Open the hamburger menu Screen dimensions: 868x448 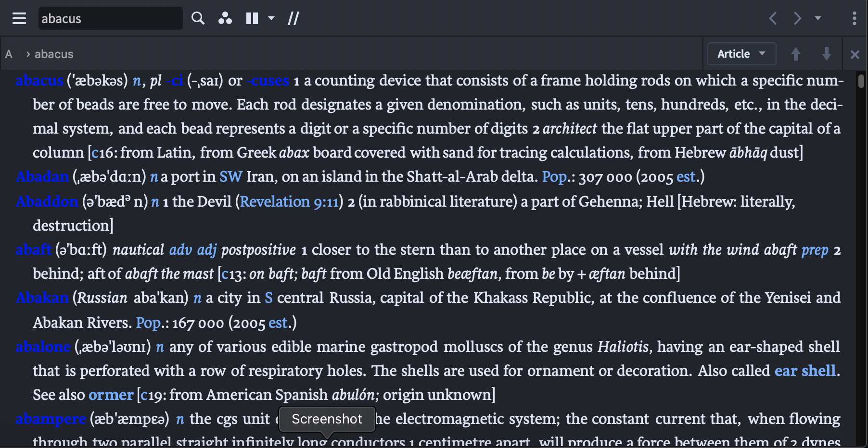[19, 18]
